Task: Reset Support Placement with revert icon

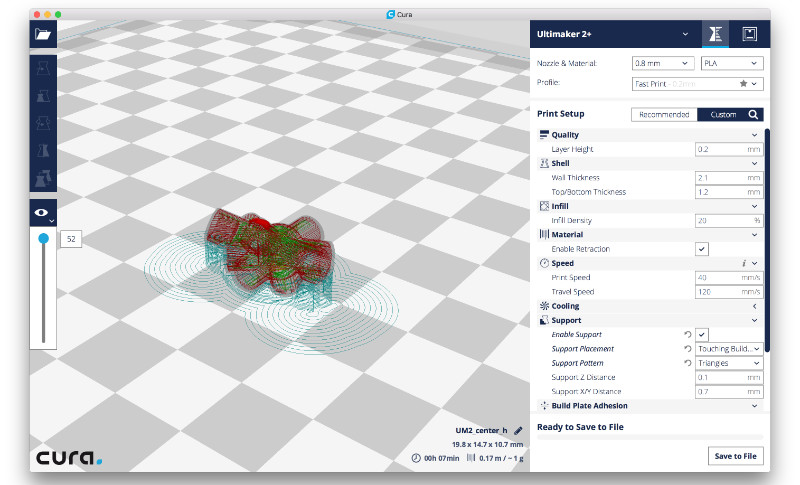Action: (687, 349)
